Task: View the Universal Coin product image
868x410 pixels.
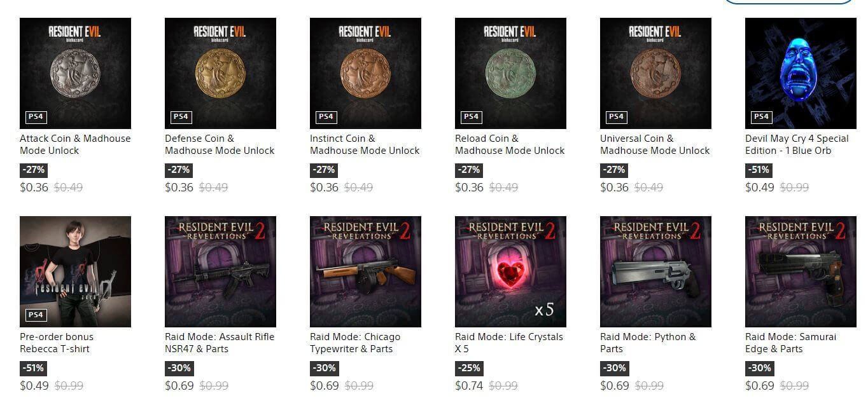Action: [x=655, y=73]
